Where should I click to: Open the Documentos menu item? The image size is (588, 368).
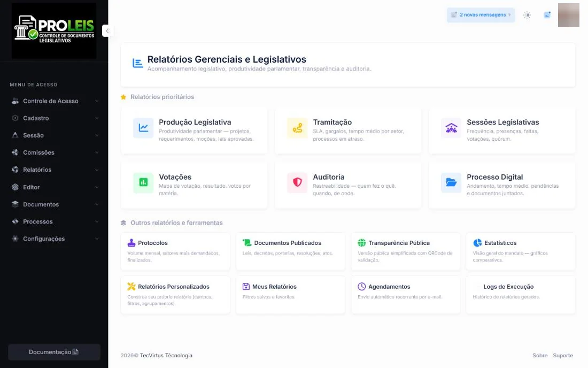pyautogui.click(x=55, y=204)
